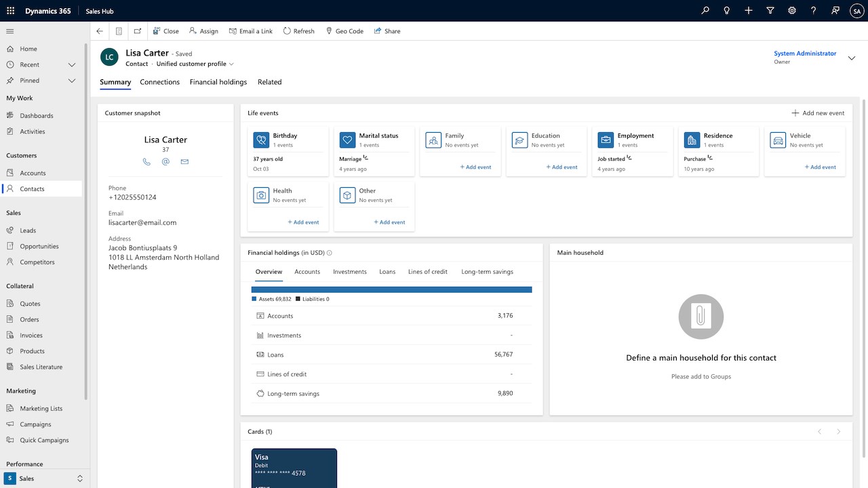Open the app launcher waffle icon
The height and width of the screenshot is (488, 868).
10,11
